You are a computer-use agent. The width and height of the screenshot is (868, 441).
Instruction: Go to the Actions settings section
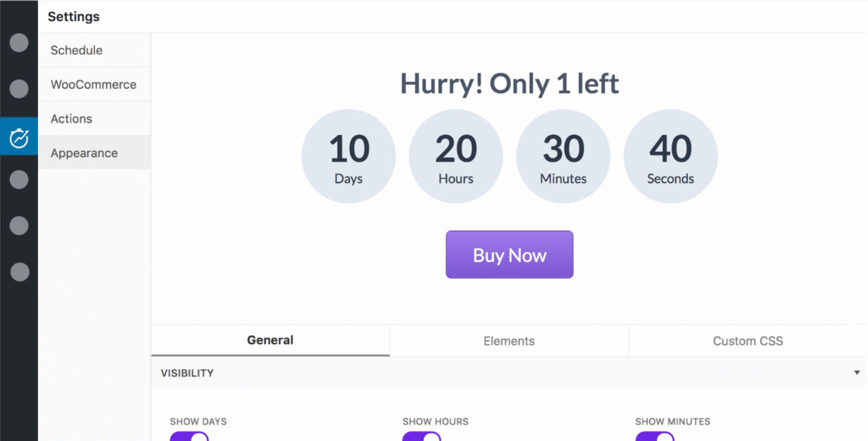coord(71,119)
